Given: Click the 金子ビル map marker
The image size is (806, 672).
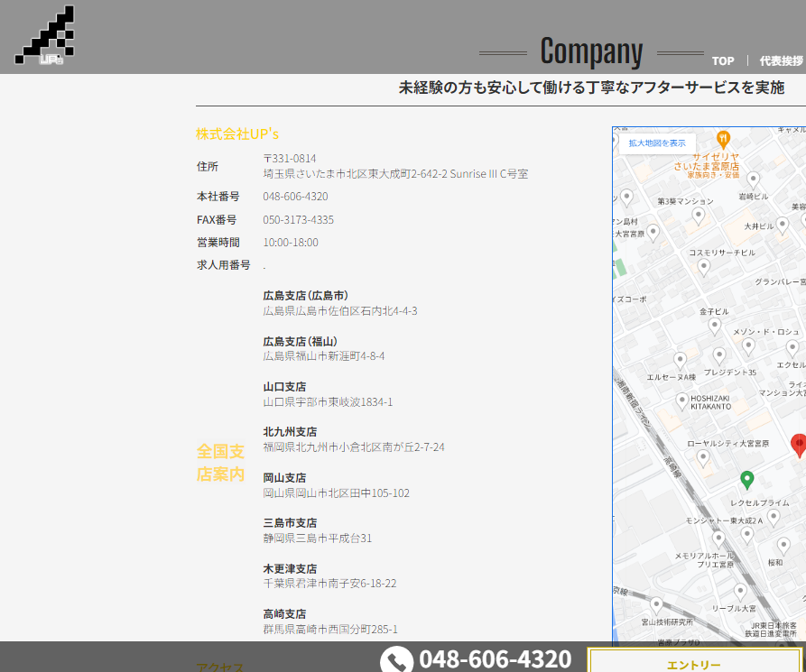Looking at the screenshot, I should point(714,326).
